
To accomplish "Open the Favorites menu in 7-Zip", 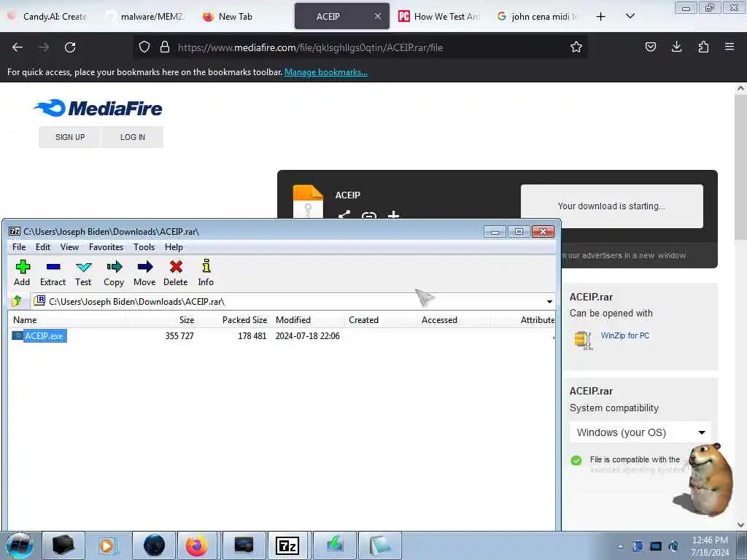I will point(107,247).
